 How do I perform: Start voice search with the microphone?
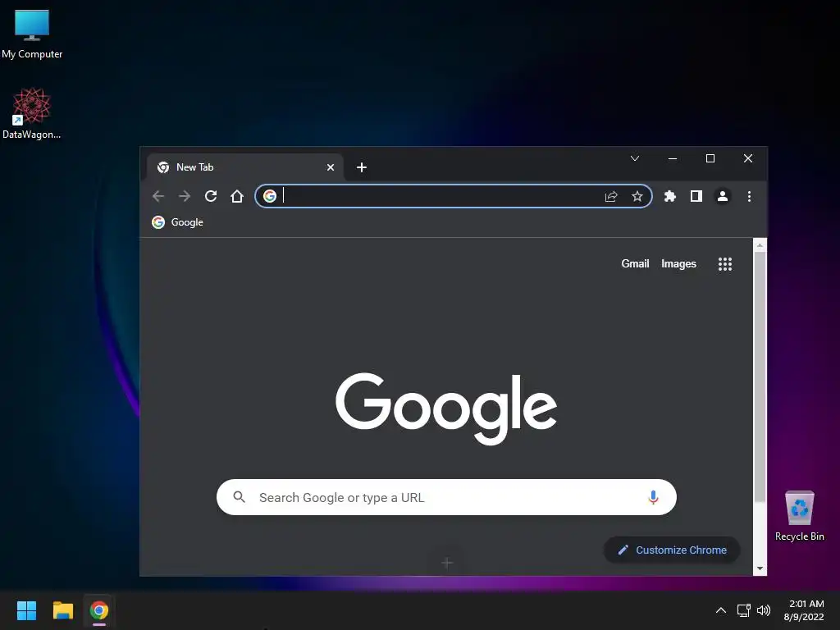click(653, 497)
